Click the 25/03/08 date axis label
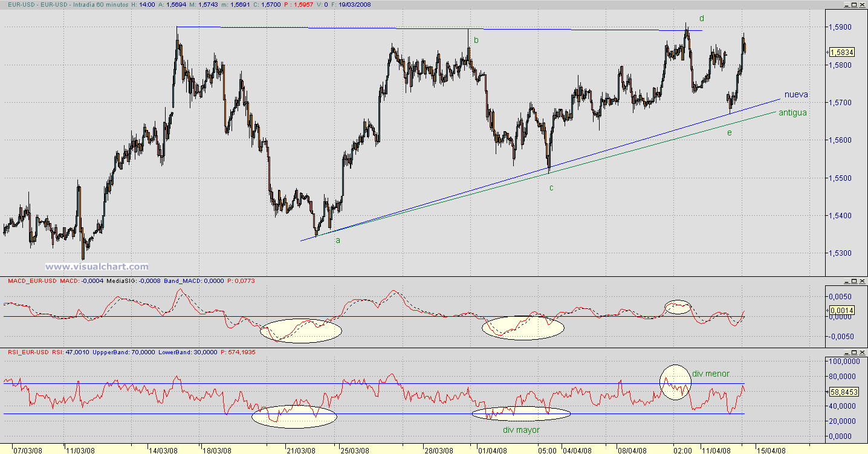Screen dimensions: 868x454 coord(355,450)
